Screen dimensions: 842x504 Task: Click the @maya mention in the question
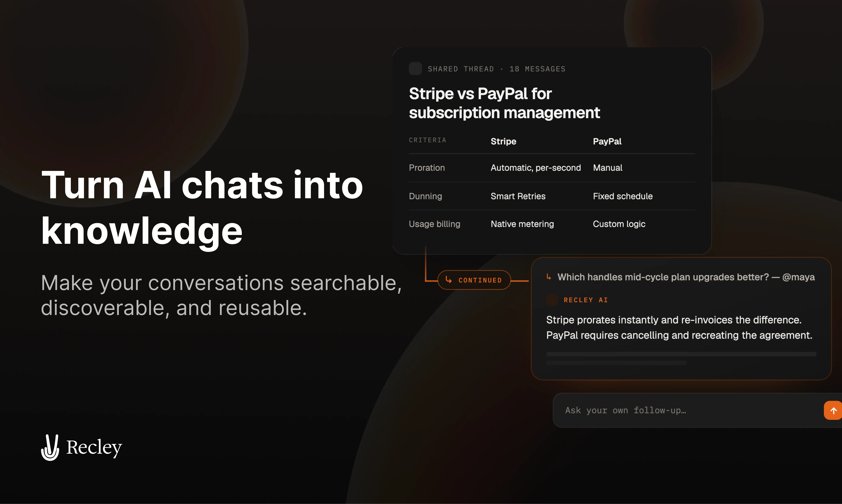coord(798,277)
